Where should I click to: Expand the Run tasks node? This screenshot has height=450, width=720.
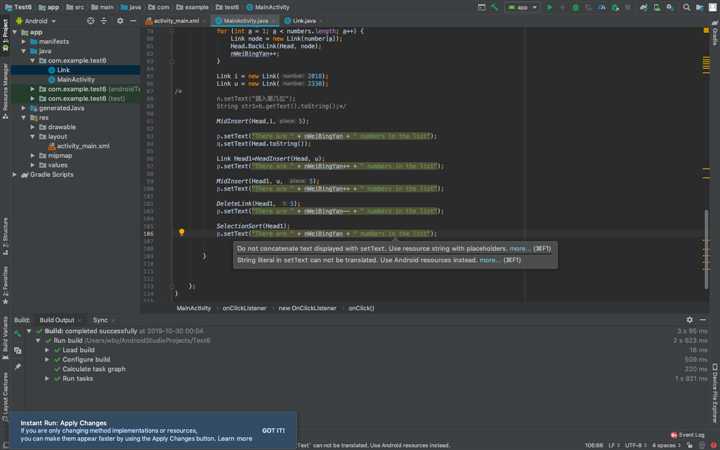point(47,379)
